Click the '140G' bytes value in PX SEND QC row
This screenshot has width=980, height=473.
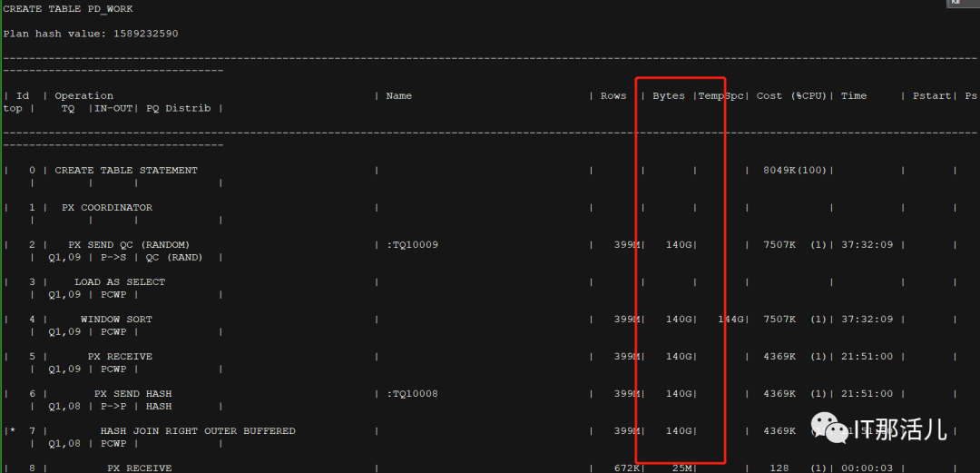679,244
